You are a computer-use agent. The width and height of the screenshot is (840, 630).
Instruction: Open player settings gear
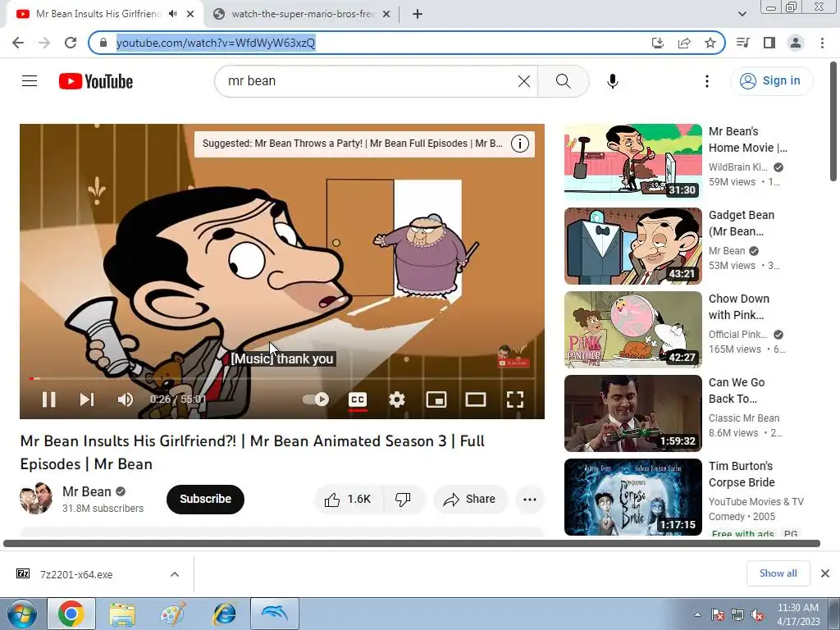pyautogui.click(x=397, y=399)
